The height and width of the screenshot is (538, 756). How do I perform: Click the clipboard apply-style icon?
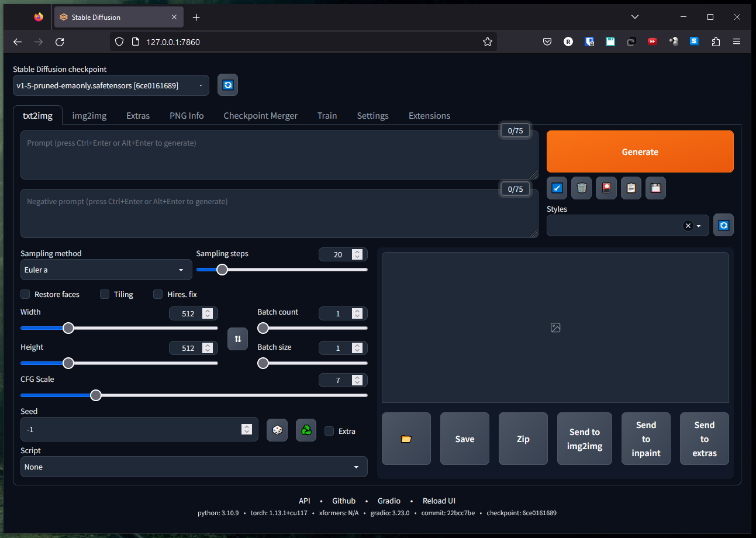click(631, 188)
